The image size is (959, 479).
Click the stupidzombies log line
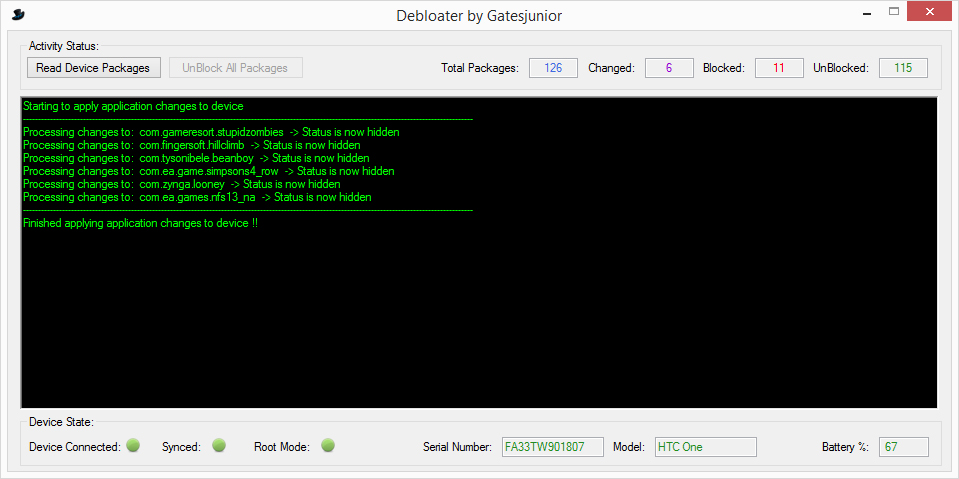211,132
